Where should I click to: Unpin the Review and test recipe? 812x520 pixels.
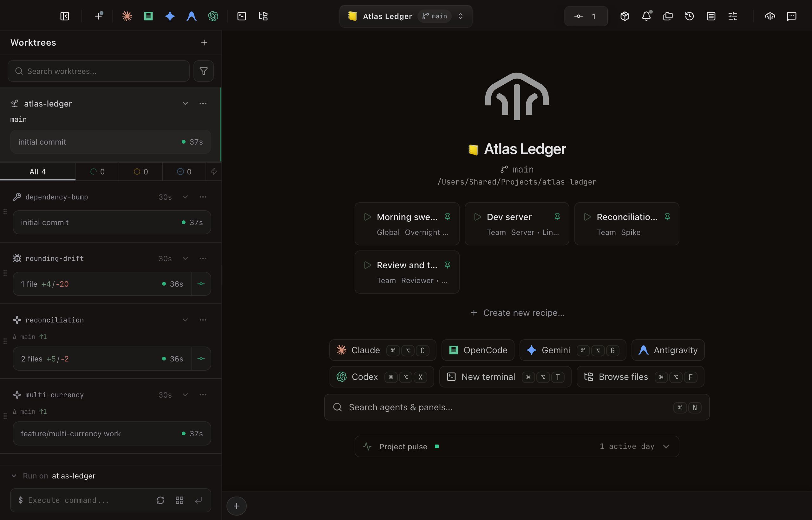(448, 265)
